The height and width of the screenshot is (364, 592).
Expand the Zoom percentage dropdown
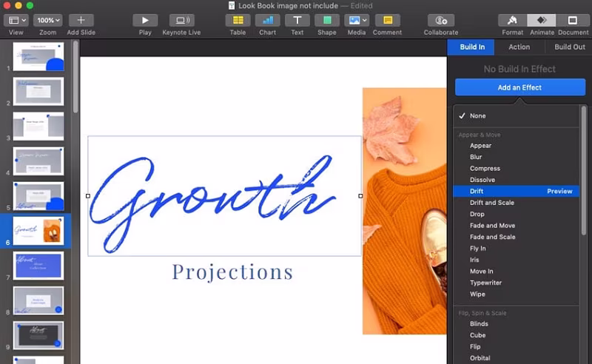48,21
